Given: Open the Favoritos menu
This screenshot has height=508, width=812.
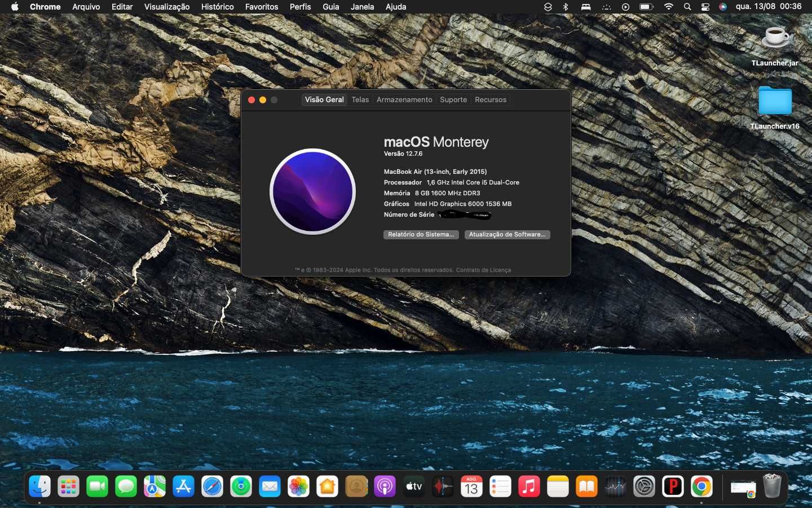Looking at the screenshot, I should click(x=262, y=7).
